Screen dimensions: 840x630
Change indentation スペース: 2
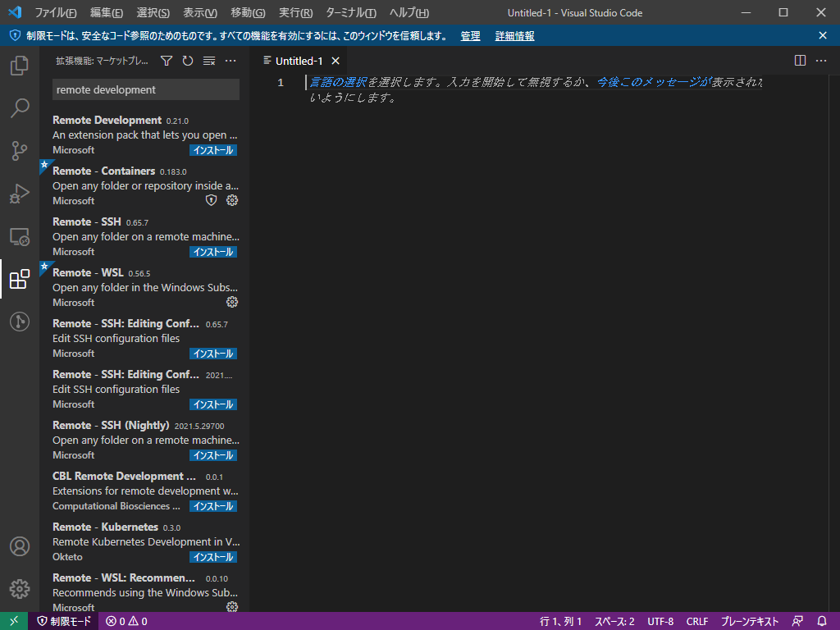pyautogui.click(x=614, y=621)
